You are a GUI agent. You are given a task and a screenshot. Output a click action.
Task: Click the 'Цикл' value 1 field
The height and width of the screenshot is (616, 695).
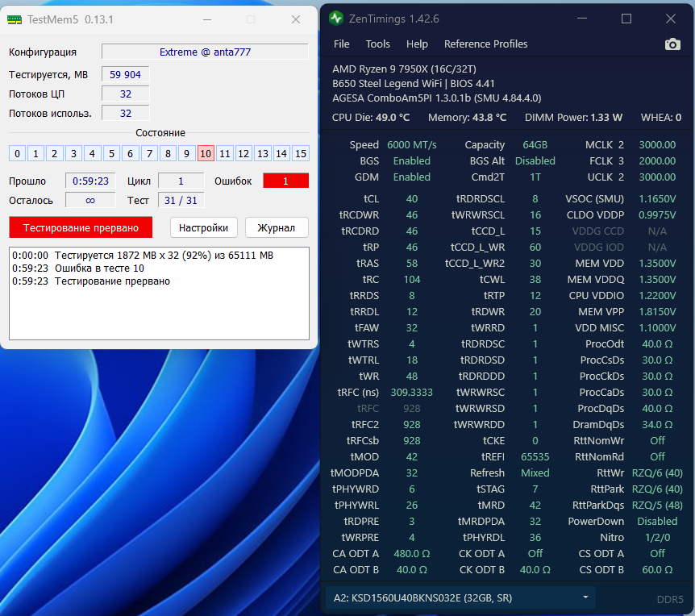pos(181,181)
